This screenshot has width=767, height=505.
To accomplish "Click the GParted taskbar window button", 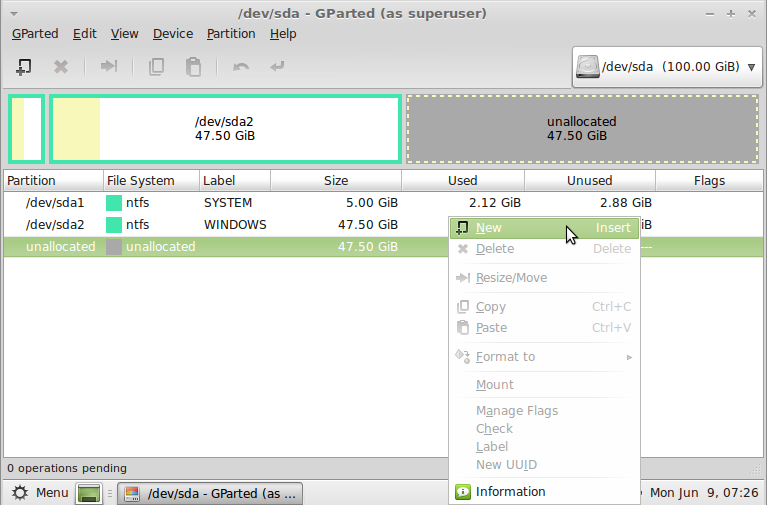I will point(210,493).
